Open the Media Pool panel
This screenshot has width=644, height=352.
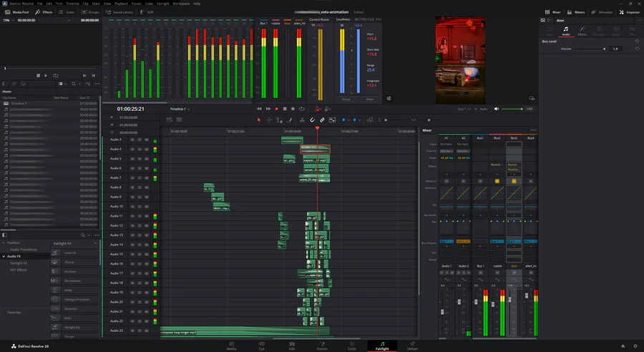pyautogui.click(x=17, y=12)
